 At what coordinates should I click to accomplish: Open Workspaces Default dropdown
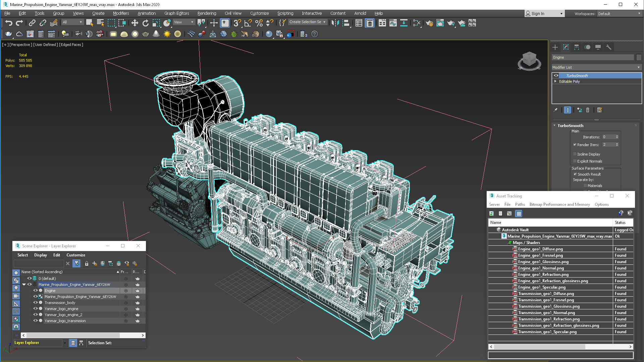(619, 14)
